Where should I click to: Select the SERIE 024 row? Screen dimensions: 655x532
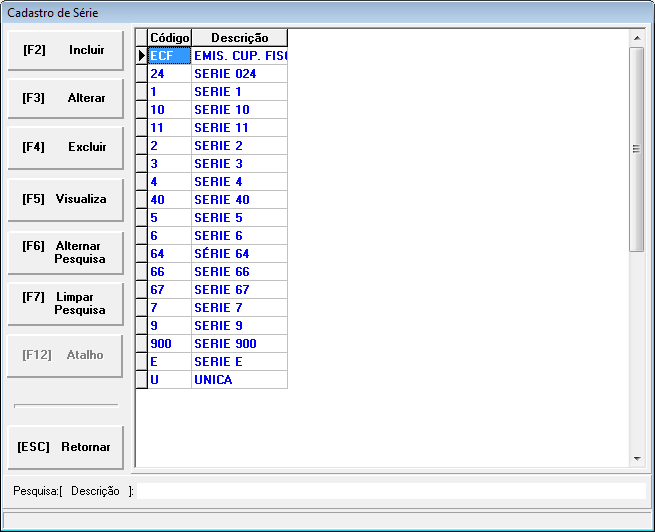[239, 74]
